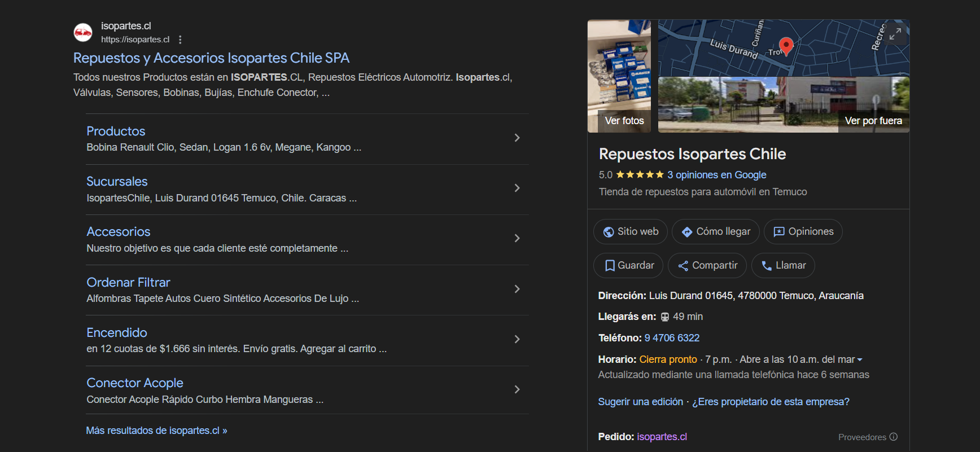Viewport: 980px width, 452px height.
Task: Expand the Sucursales sitelink chevron
Action: 517,188
